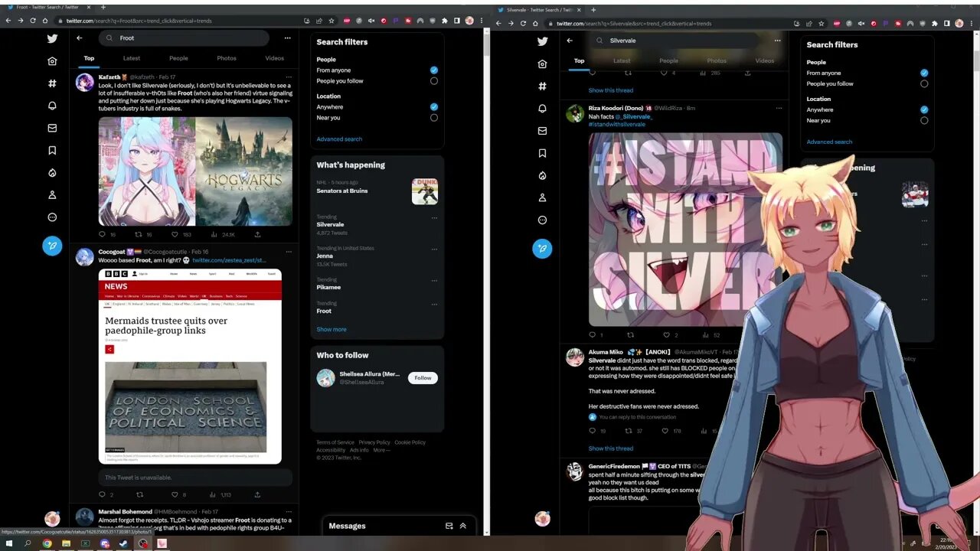The height and width of the screenshot is (551, 980).
Task: Follow Shellsea Allura
Action: [x=423, y=377]
